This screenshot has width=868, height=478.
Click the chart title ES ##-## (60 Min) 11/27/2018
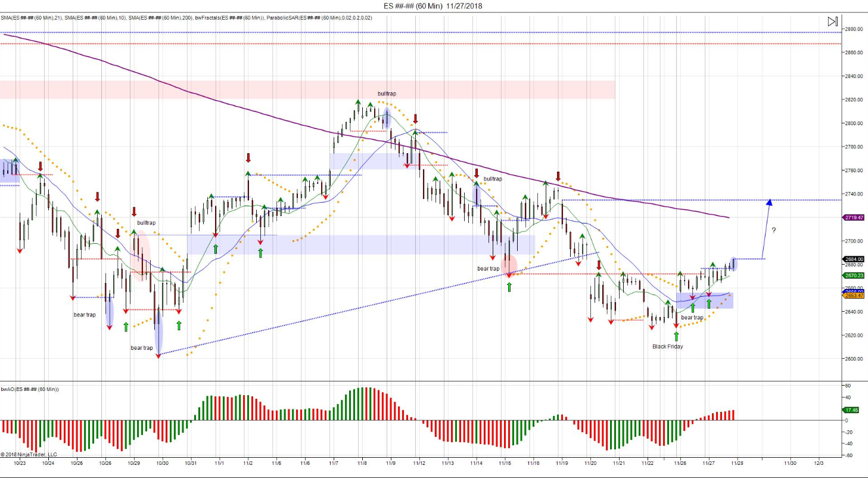[x=434, y=6]
